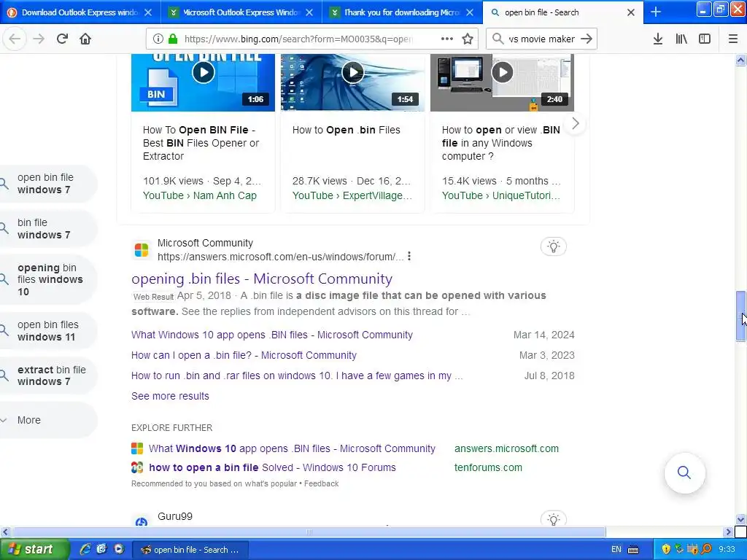747x560 pixels.
Task: Open Windows Media Player quick launch icon
Action: click(x=119, y=549)
